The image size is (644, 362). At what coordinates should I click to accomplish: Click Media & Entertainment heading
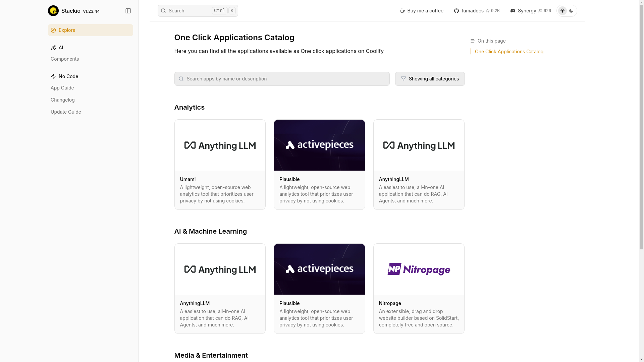point(211,355)
